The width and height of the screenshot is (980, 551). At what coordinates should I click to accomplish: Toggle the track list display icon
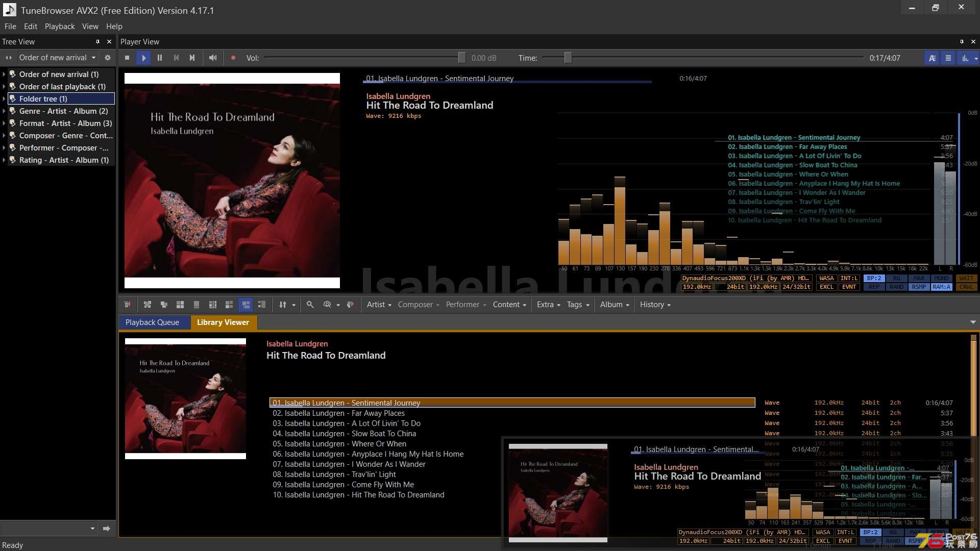coord(948,58)
